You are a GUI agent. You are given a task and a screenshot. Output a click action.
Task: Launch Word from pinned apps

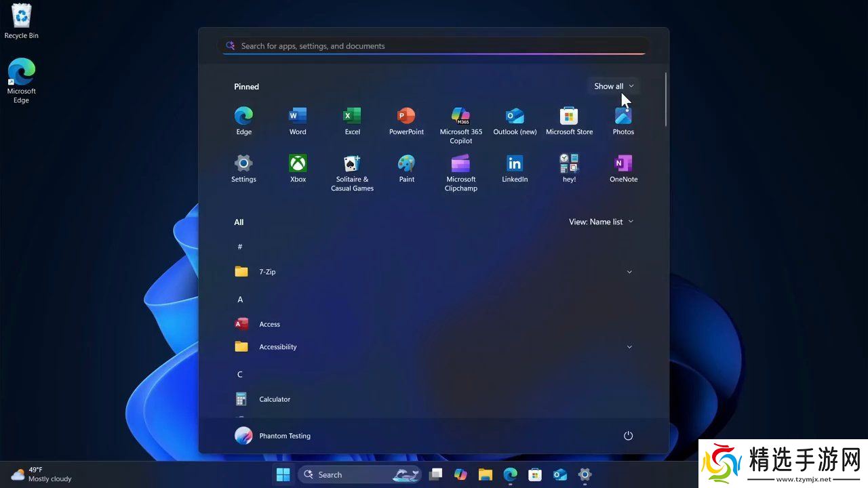click(x=298, y=121)
